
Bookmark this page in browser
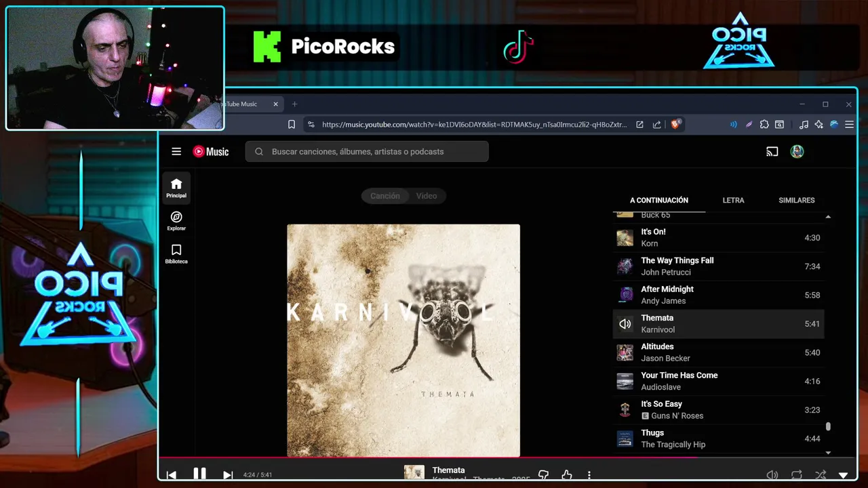pyautogui.click(x=292, y=125)
